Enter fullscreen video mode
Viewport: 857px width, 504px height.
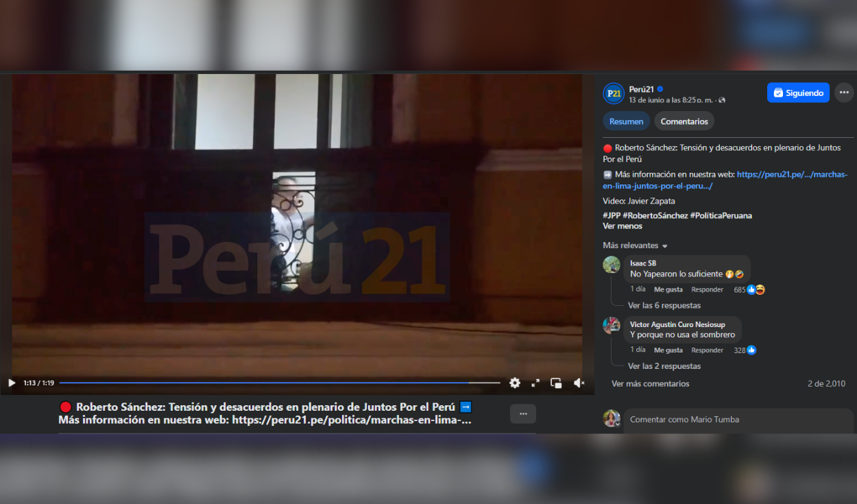(x=535, y=383)
